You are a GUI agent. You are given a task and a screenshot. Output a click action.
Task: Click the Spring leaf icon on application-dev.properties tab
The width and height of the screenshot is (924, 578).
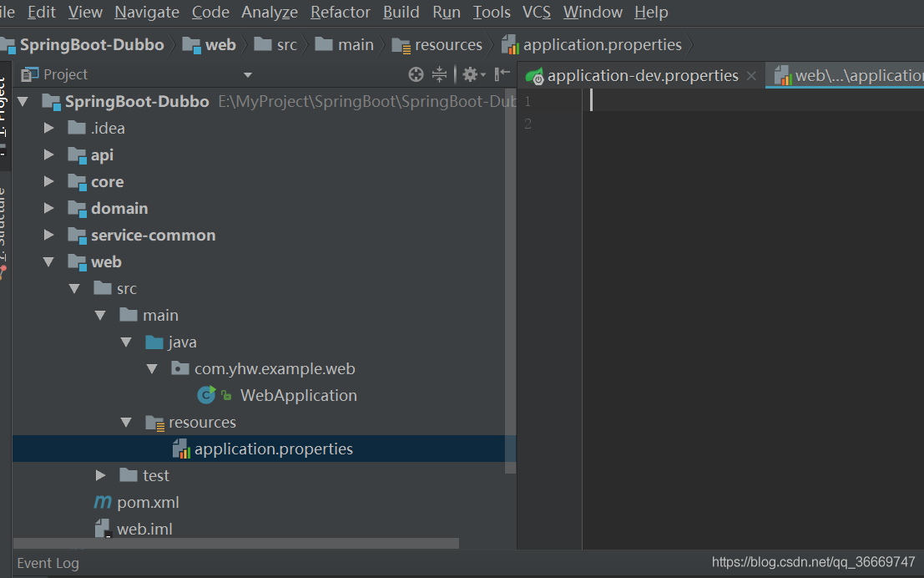coord(533,74)
